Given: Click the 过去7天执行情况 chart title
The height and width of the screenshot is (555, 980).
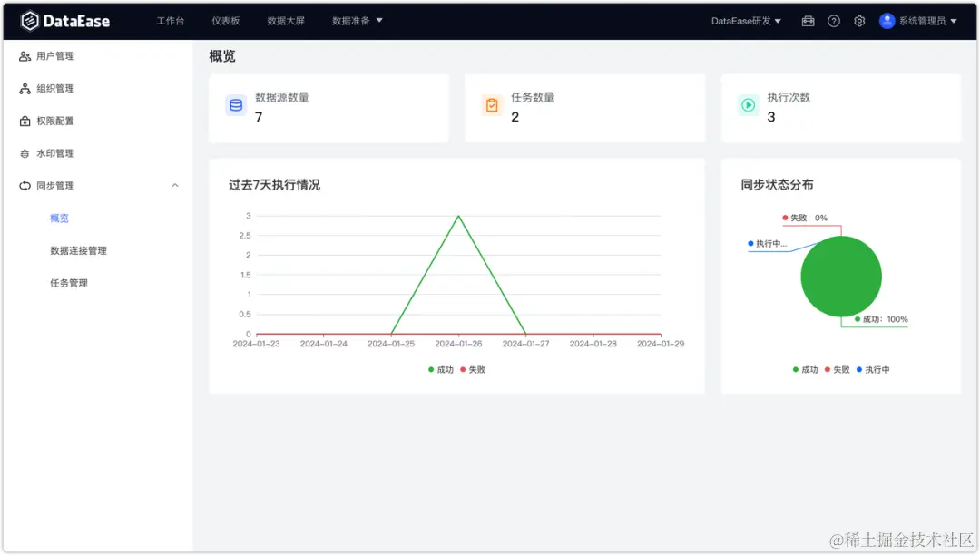Looking at the screenshot, I should 274,185.
